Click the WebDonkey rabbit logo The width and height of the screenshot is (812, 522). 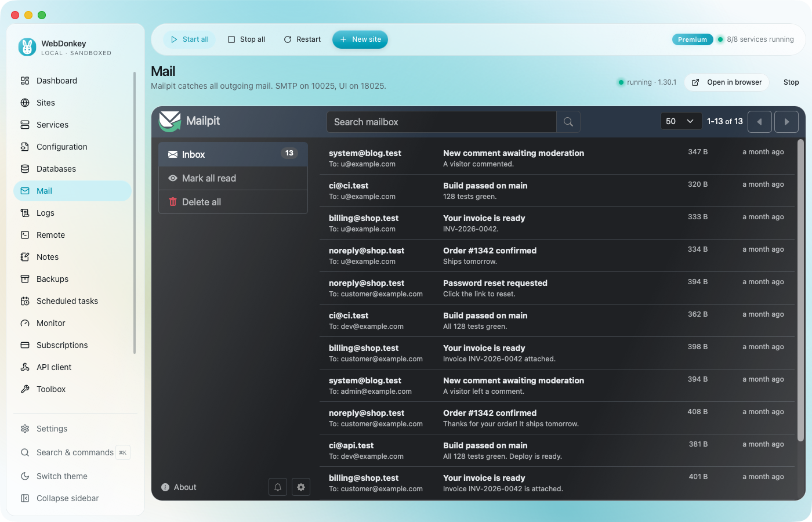tap(27, 47)
